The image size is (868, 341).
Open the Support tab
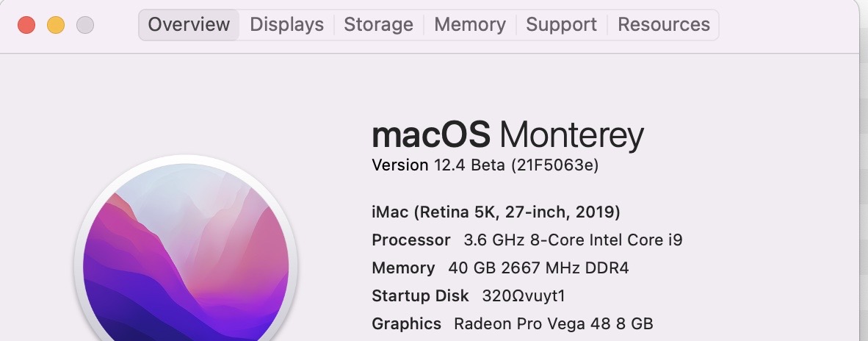tap(562, 25)
